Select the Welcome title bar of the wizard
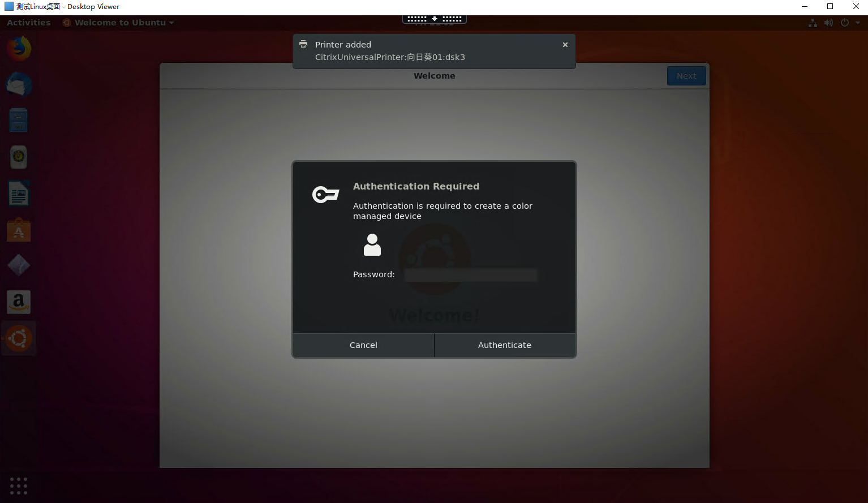Viewport: 868px width, 503px height. [x=434, y=75]
